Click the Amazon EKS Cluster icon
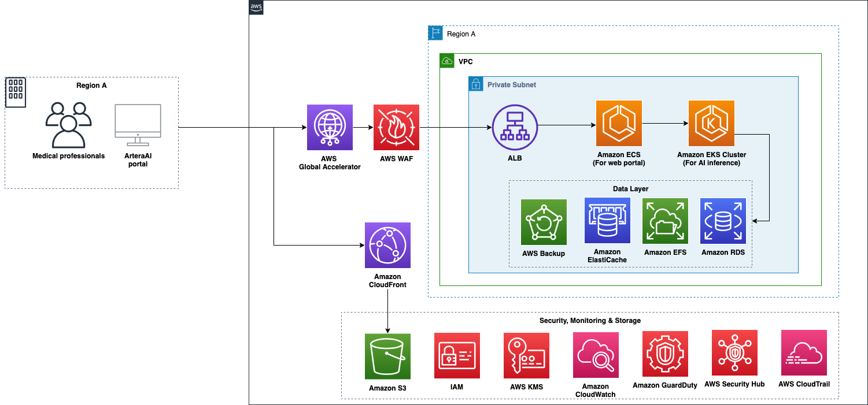The height and width of the screenshot is (405, 868). pos(711,123)
